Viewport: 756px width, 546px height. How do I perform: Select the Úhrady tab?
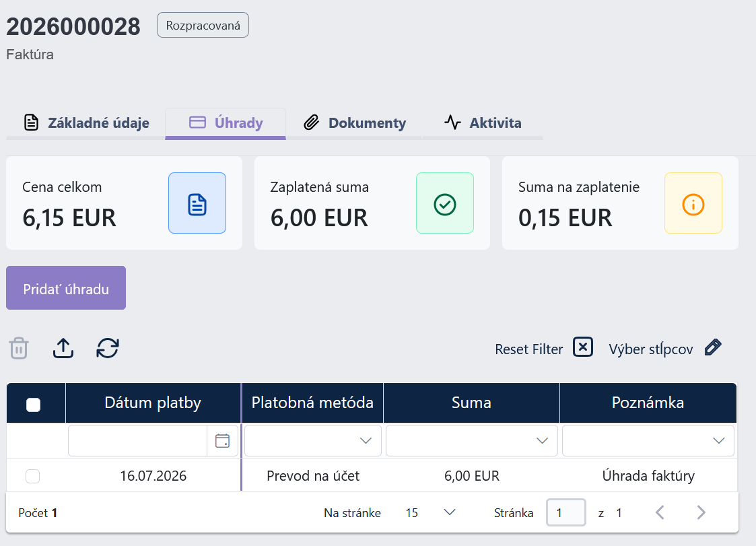tap(226, 123)
